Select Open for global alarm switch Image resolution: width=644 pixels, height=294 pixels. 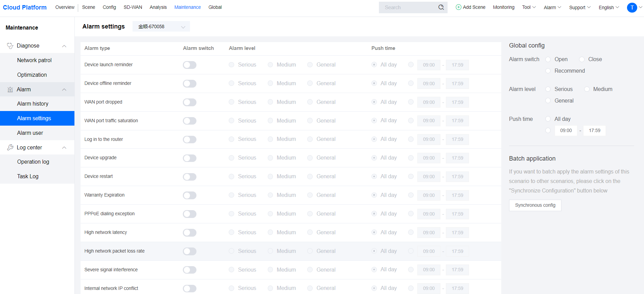coord(548,59)
